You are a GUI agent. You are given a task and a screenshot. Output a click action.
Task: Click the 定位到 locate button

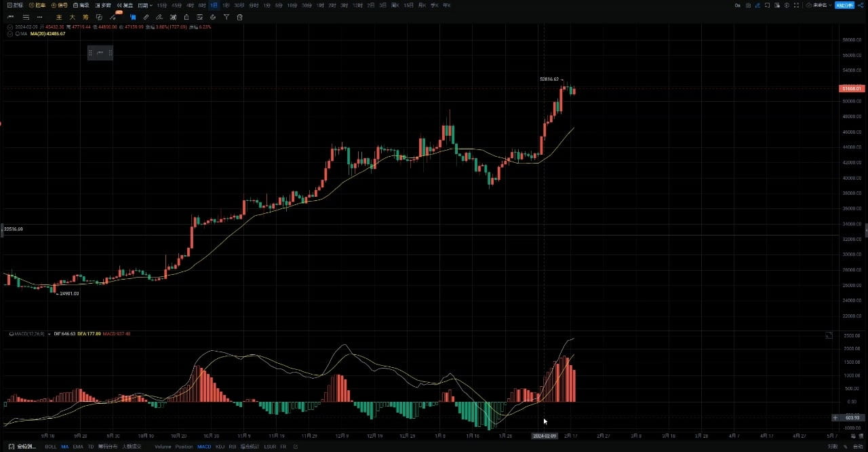point(22,447)
